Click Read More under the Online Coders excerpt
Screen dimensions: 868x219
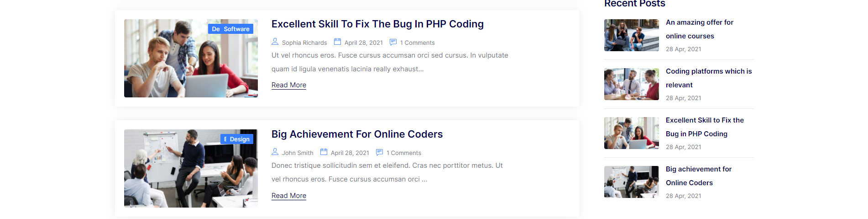click(289, 196)
